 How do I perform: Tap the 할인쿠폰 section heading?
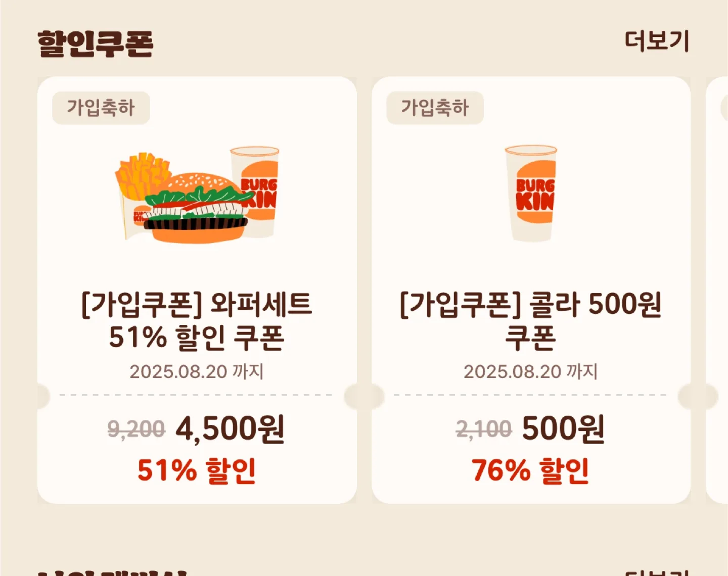tap(95, 43)
